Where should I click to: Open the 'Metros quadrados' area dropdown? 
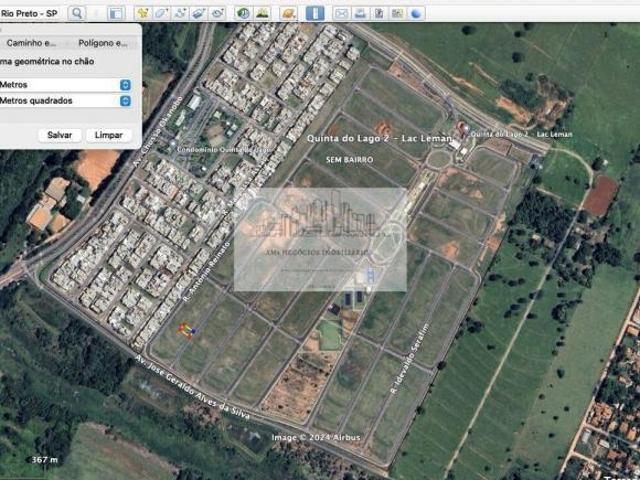[65, 101]
